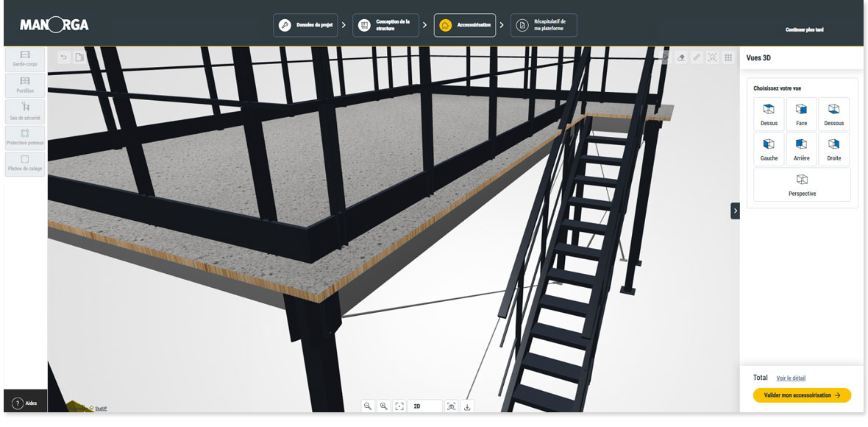Screen dimensions: 868x427
Task: Toggle the grid display icon
Action: pyautogui.click(x=728, y=57)
